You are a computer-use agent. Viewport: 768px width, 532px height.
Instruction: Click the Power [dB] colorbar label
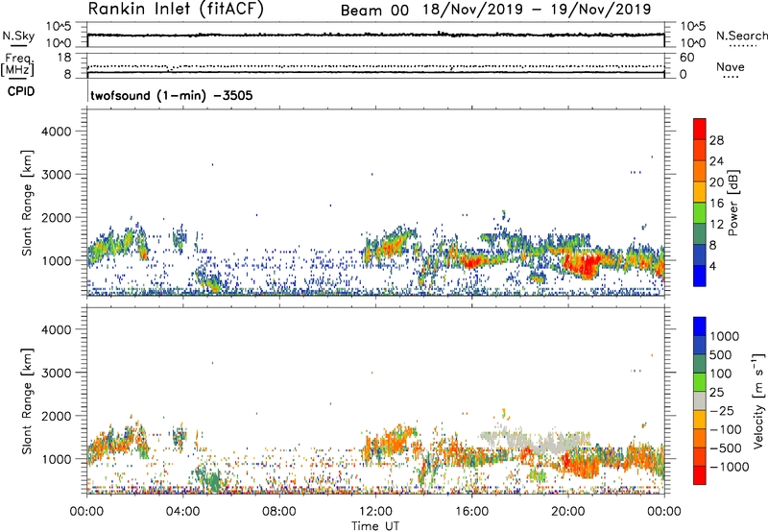732,203
